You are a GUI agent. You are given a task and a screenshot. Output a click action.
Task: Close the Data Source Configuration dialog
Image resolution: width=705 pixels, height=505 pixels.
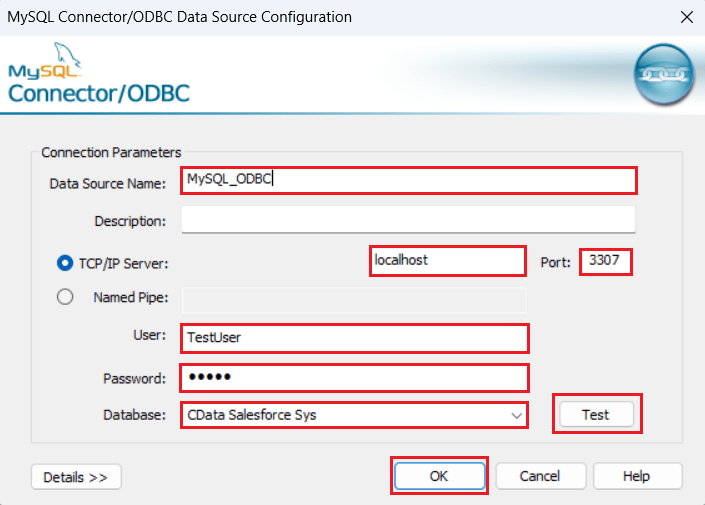686,17
